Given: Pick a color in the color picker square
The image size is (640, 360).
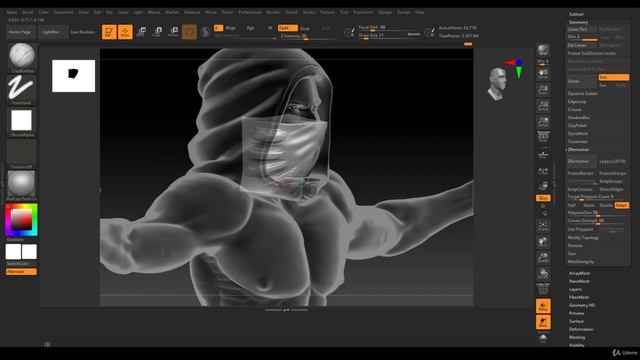Looking at the screenshot, I should [x=21, y=220].
